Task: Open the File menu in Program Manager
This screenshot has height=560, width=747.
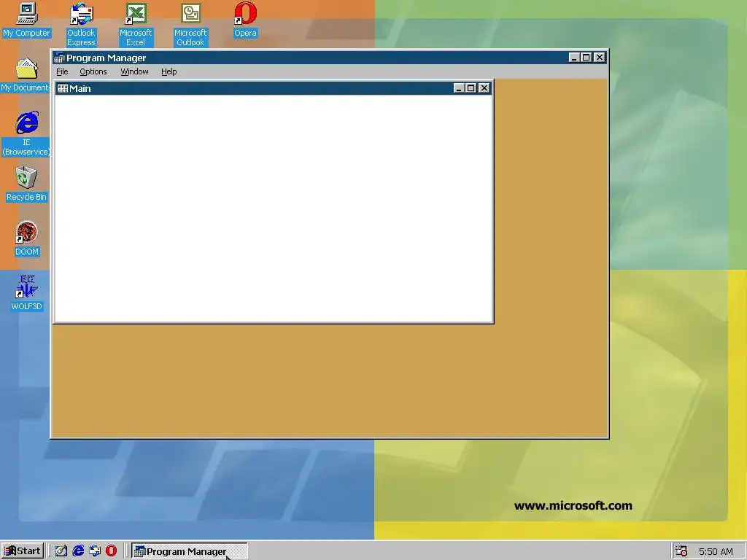Action: pos(63,71)
